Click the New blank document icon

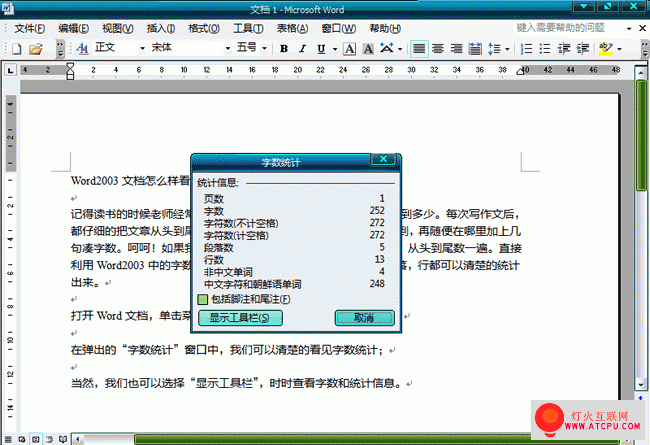[17, 49]
